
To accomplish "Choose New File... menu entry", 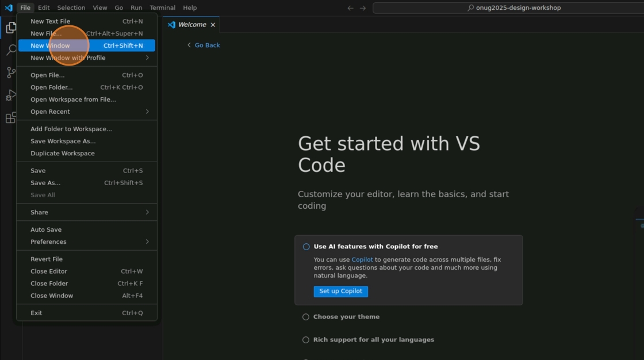I will pos(87,33).
